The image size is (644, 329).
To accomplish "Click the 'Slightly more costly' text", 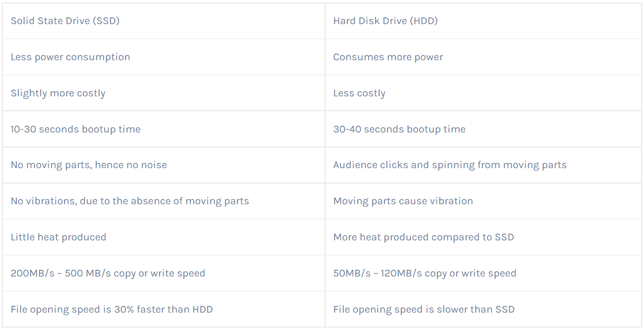I will click(58, 93).
